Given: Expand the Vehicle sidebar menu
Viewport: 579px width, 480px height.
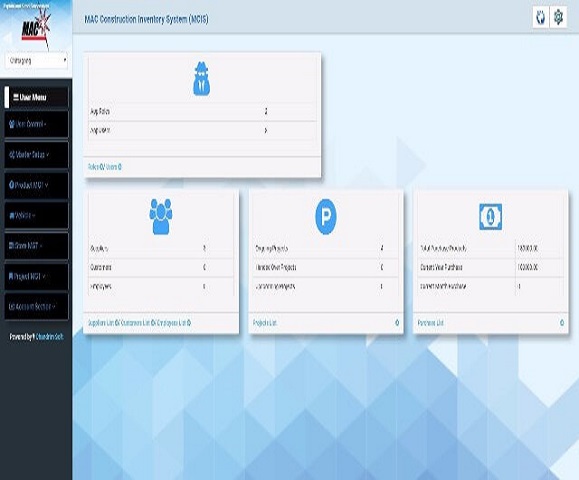Looking at the screenshot, I should [36, 215].
